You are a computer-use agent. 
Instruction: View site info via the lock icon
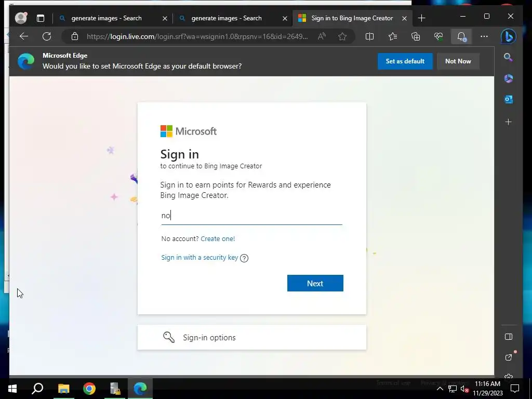pyautogui.click(x=75, y=37)
